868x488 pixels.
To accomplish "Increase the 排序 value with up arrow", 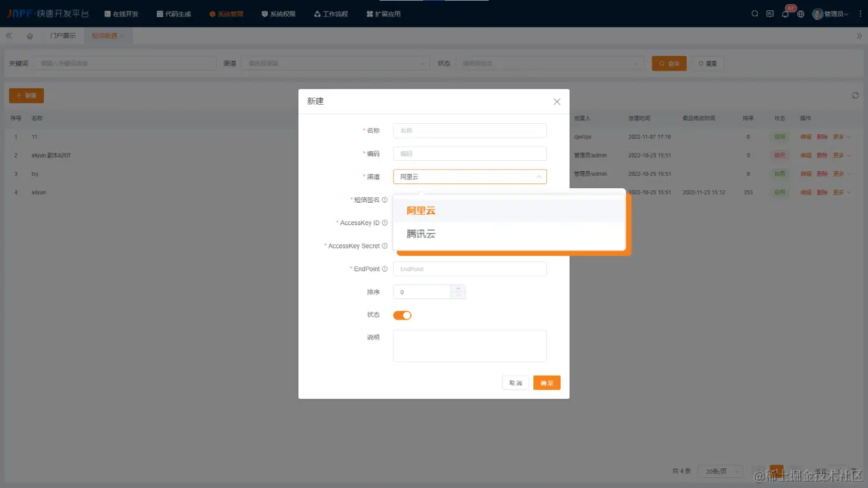I will (458, 288).
